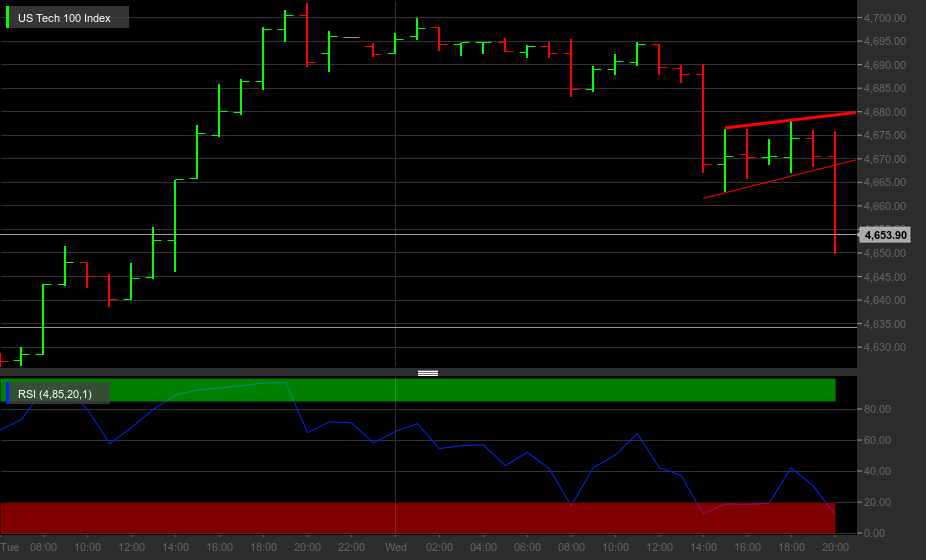
Task: Click the pane splitter handle between chart and RSI
Action: pyautogui.click(x=428, y=373)
